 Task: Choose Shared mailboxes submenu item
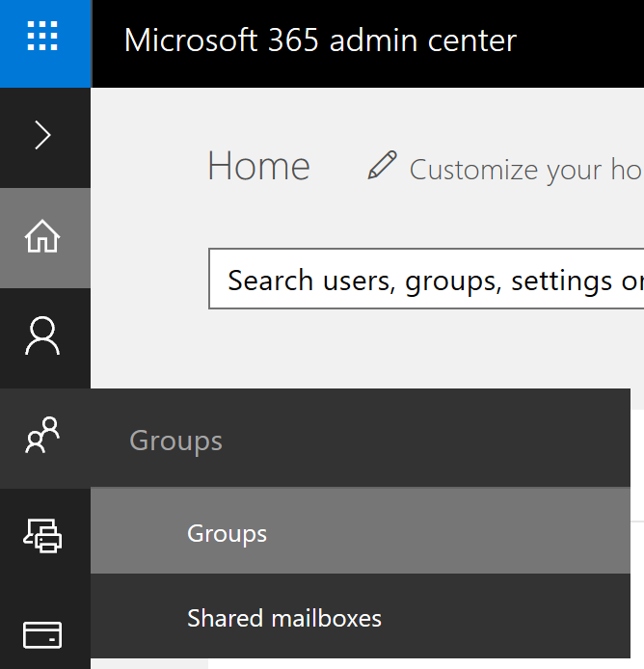coord(361,617)
